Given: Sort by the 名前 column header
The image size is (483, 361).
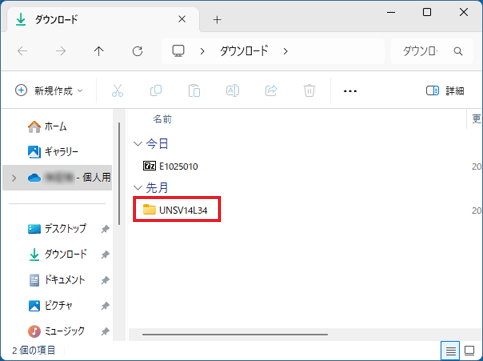Looking at the screenshot, I should click(162, 119).
